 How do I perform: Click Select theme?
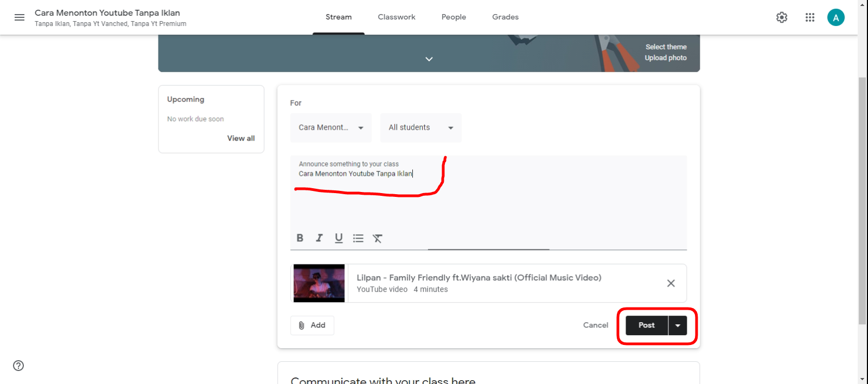666,47
